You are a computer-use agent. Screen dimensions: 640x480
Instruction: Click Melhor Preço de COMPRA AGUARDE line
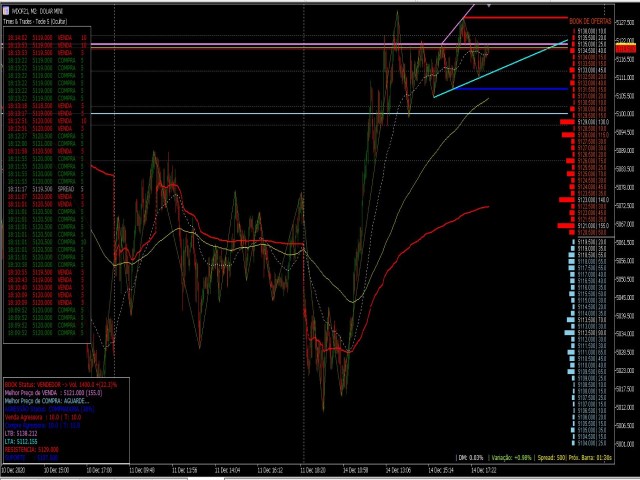click(x=47, y=401)
